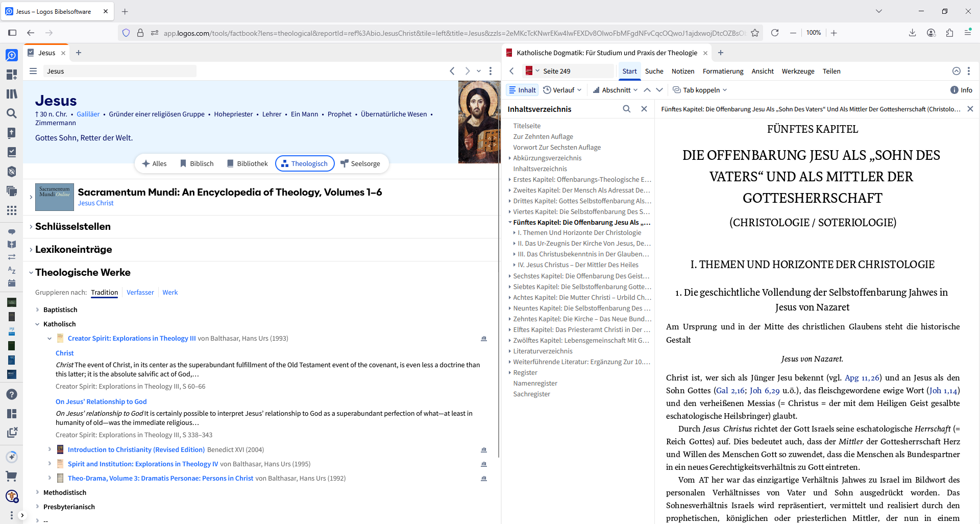The width and height of the screenshot is (980, 524).
Task: Open the Library icon in the sidebar
Action: click(x=11, y=94)
